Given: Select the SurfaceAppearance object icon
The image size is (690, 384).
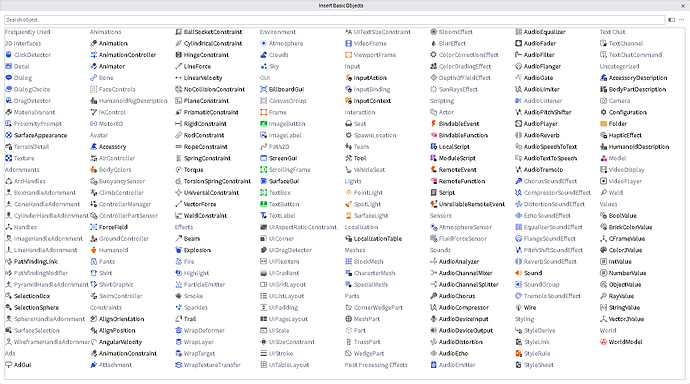Looking at the screenshot, I should 8,135.
